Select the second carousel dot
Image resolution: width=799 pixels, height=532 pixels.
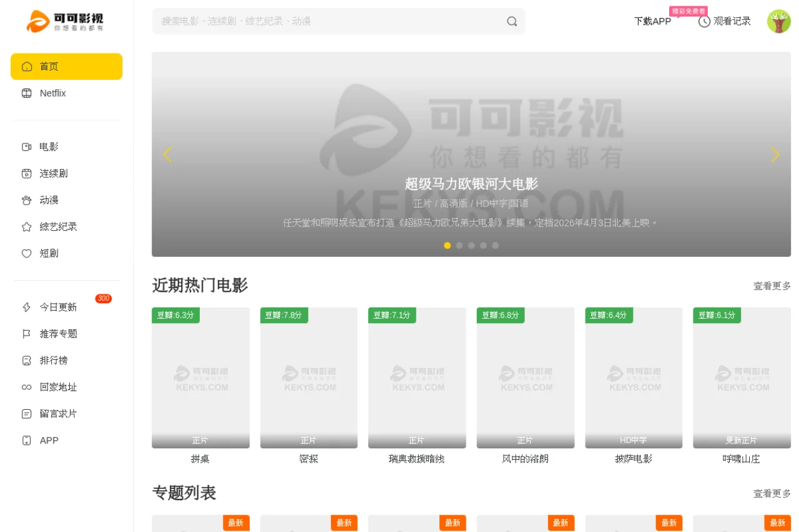point(459,246)
